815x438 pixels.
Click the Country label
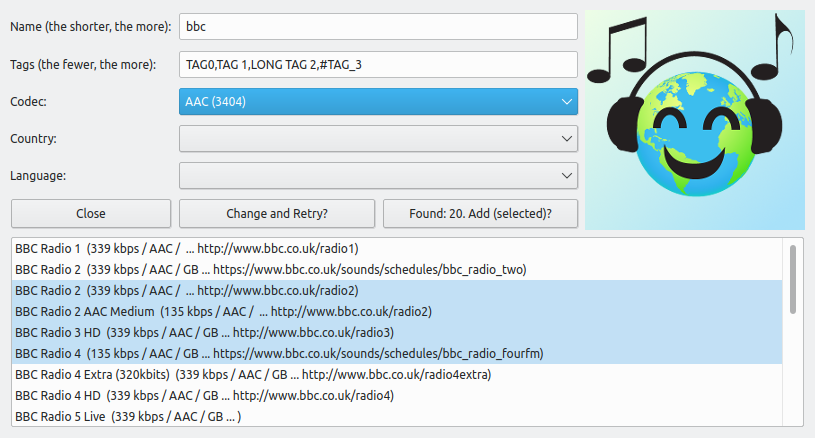click(33, 139)
